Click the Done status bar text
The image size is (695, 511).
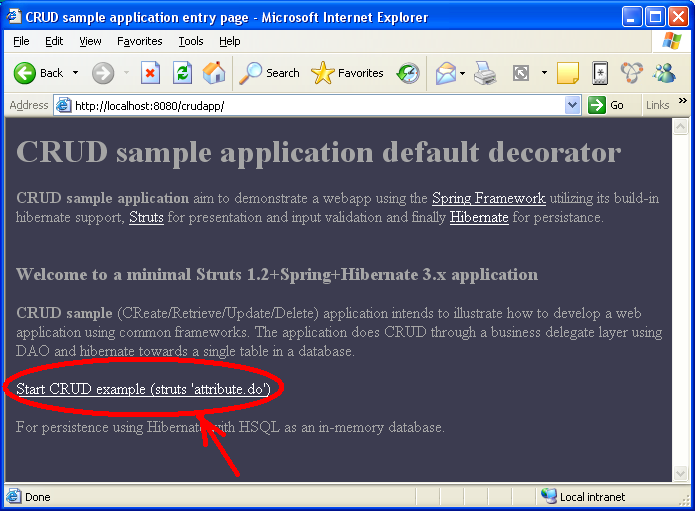click(x=38, y=497)
